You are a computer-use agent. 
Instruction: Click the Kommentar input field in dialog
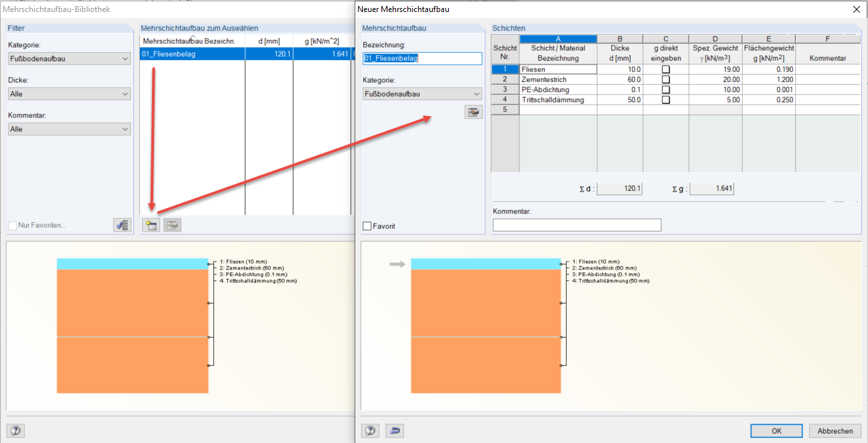(x=577, y=225)
